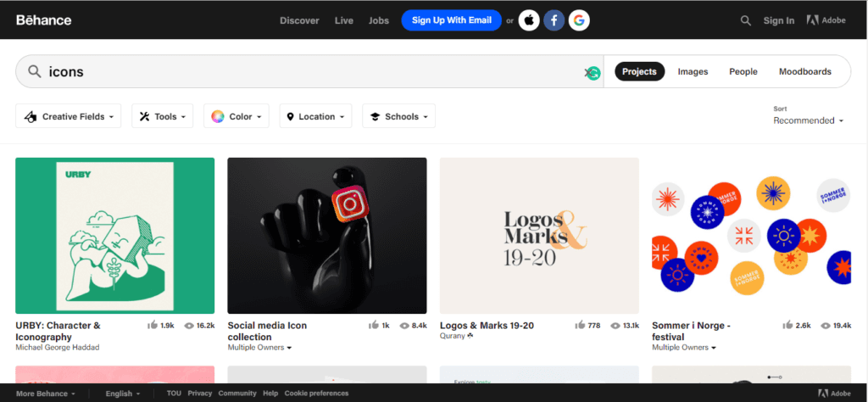
Task: Click the Behance logo
Action: (44, 20)
